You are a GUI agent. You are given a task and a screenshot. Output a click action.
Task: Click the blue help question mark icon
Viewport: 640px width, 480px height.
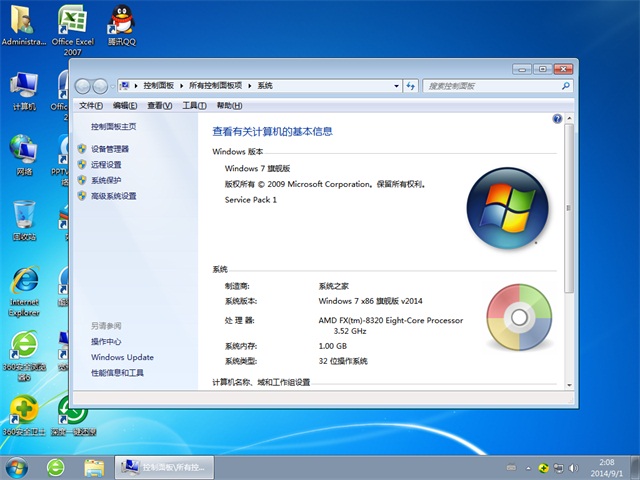tap(557, 119)
